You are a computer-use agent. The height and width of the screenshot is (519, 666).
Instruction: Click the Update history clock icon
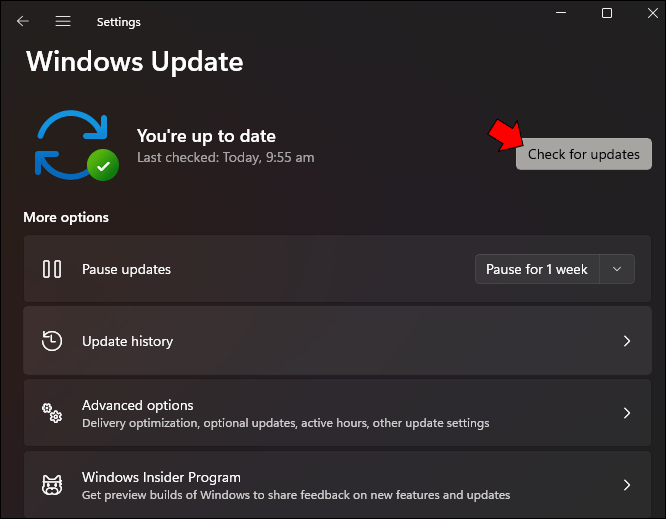[x=52, y=341]
